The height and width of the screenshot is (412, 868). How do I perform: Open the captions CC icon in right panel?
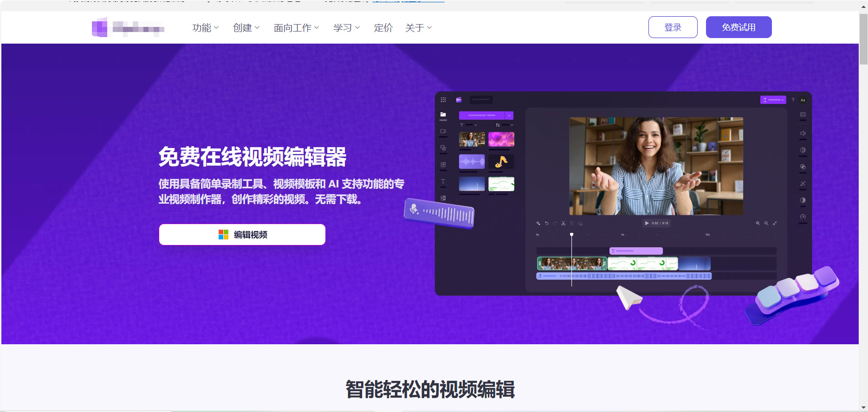click(803, 115)
